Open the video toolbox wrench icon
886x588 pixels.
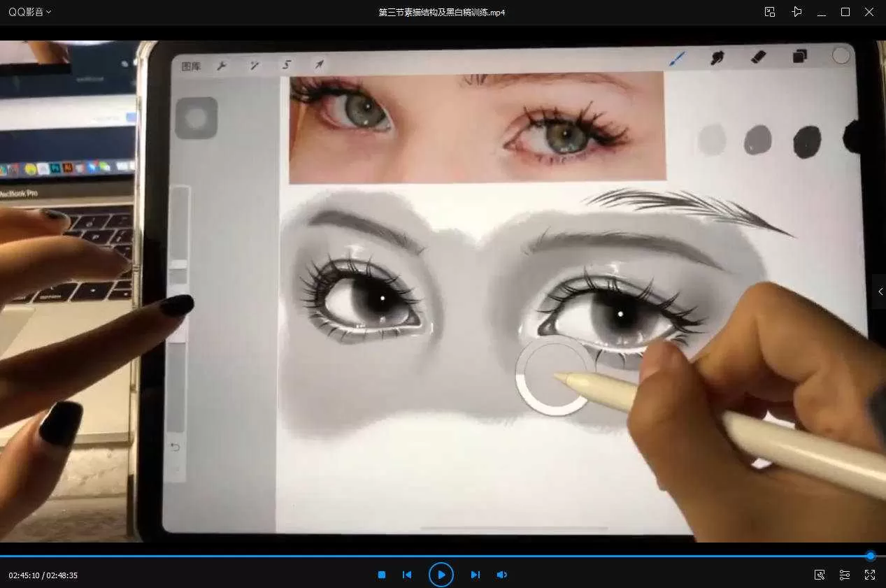pyautogui.click(x=820, y=575)
